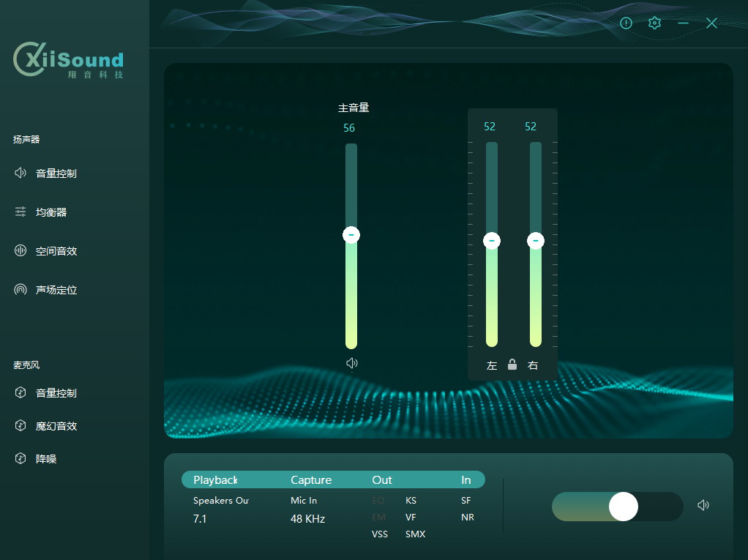Toggle the speaker icon beside bottom slider

(703, 505)
